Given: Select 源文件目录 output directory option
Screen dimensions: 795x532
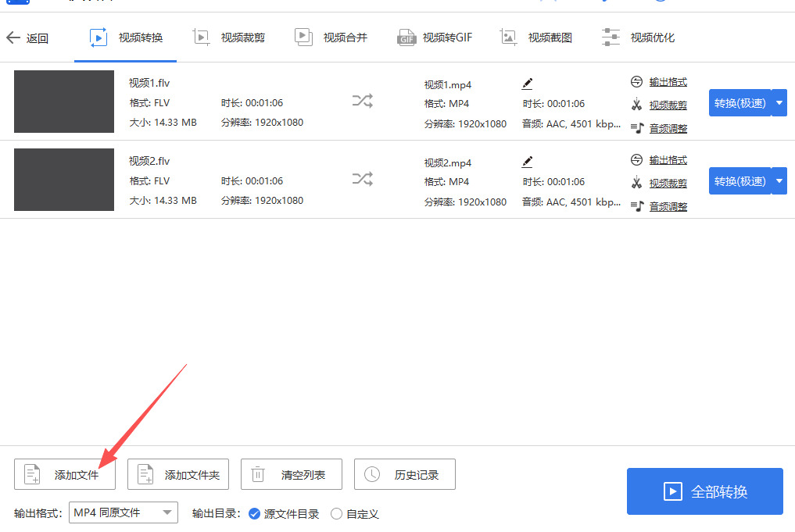Looking at the screenshot, I should tap(284, 514).
